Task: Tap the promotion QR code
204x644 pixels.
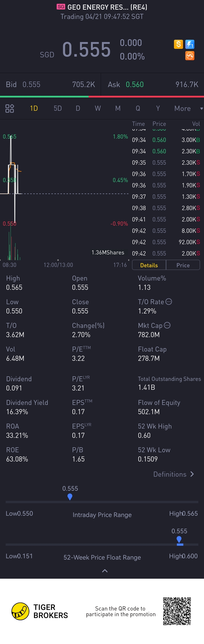Action: (x=177, y=611)
